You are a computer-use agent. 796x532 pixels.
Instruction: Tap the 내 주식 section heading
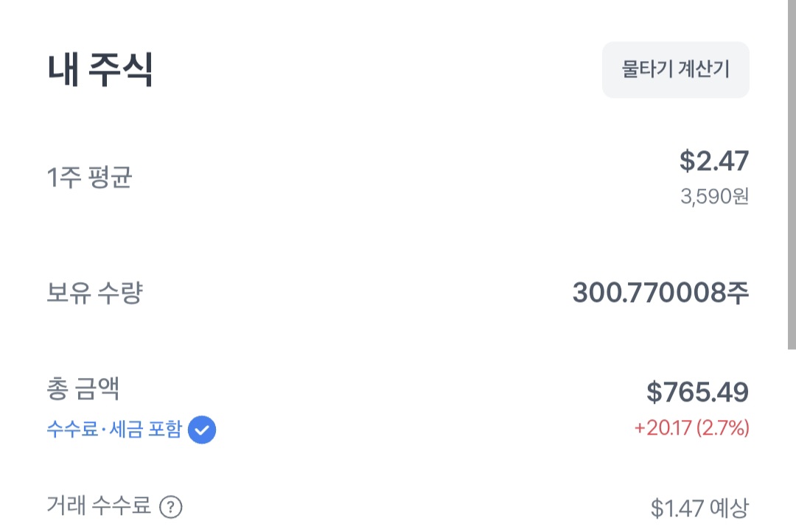100,71
